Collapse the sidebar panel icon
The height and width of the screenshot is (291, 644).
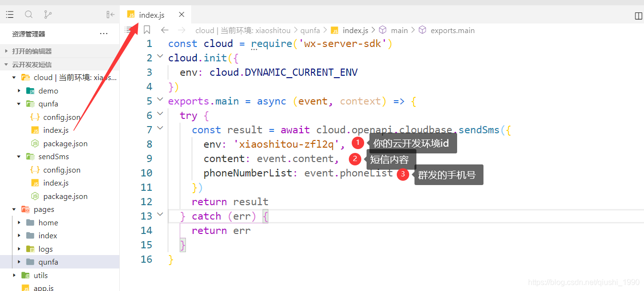click(110, 14)
